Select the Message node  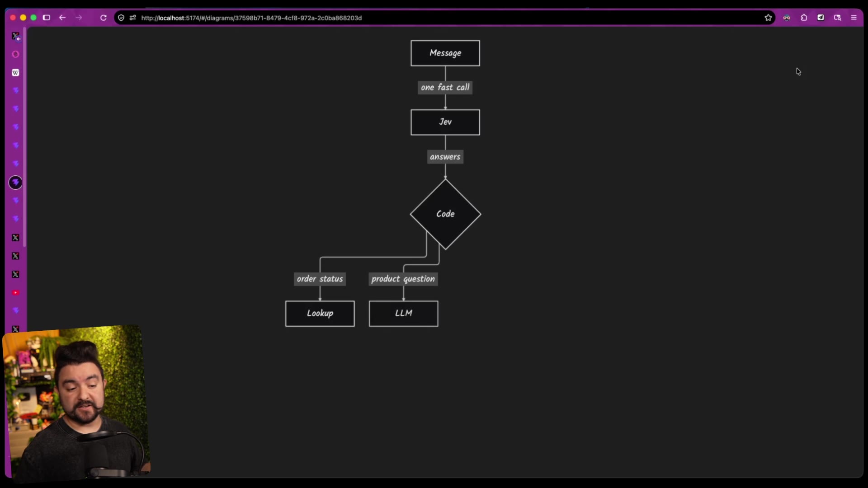445,53
